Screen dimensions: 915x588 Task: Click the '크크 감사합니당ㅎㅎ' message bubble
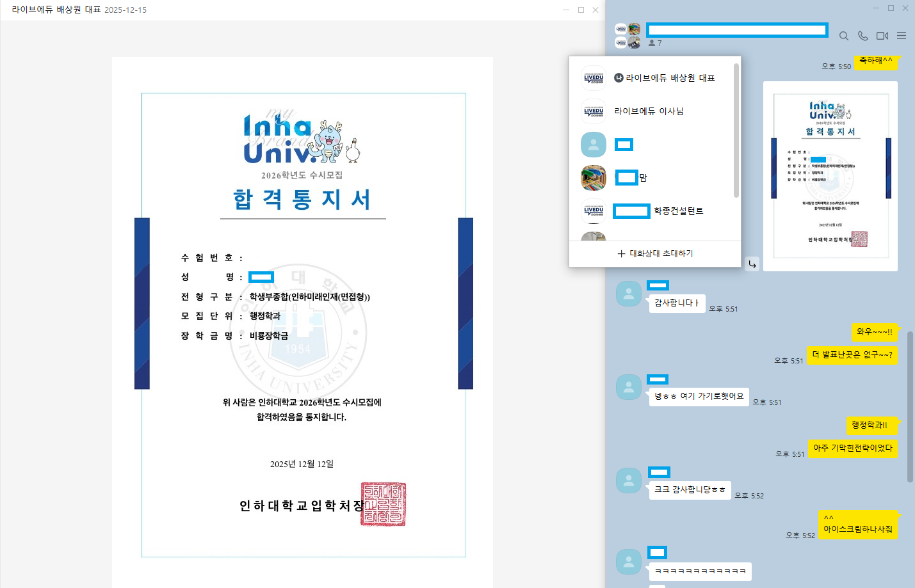pos(690,489)
